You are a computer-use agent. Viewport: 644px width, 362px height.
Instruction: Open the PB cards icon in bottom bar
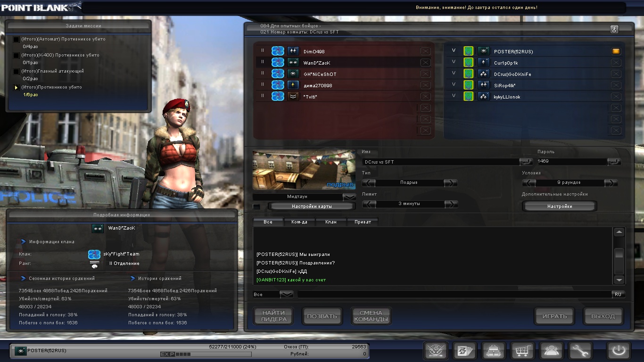[465, 351]
